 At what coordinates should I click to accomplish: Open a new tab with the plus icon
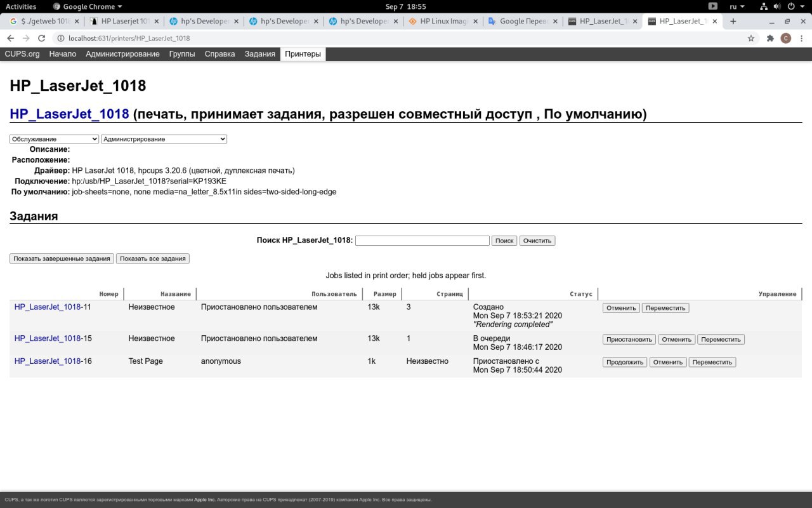(733, 21)
